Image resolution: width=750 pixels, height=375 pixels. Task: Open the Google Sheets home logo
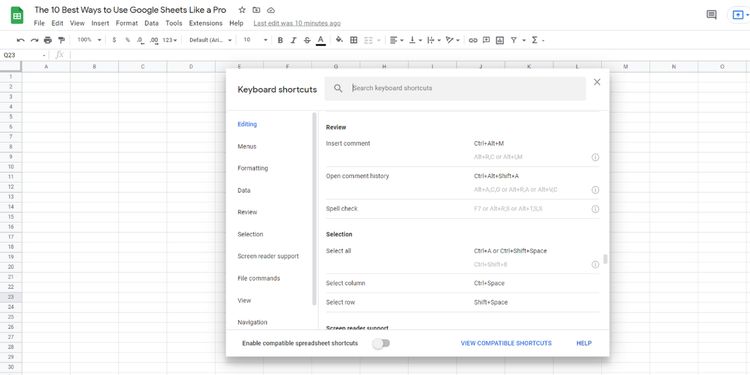pyautogui.click(x=17, y=16)
